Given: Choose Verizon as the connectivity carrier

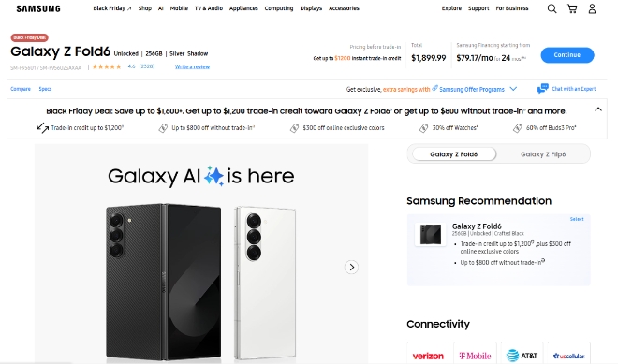Looking at the screenshot, I should tap(428, 356).
